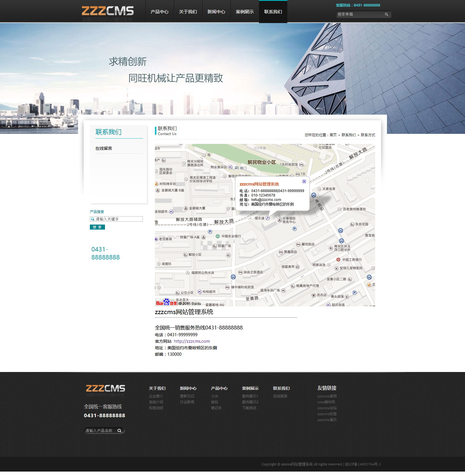The image size is (465, 476).
Task: Open footer link 更新日记
Action: point(187,396)
